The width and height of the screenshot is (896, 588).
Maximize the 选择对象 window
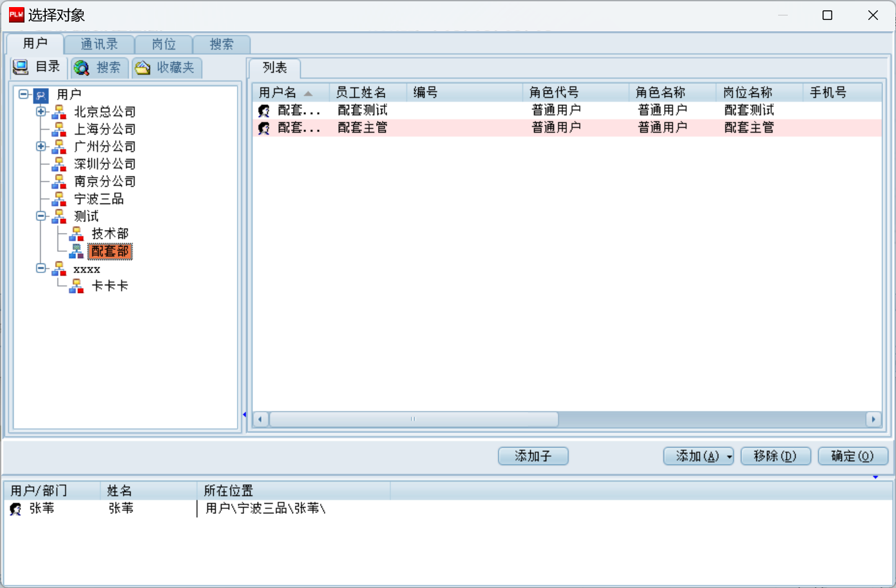(x=828, y=15)
